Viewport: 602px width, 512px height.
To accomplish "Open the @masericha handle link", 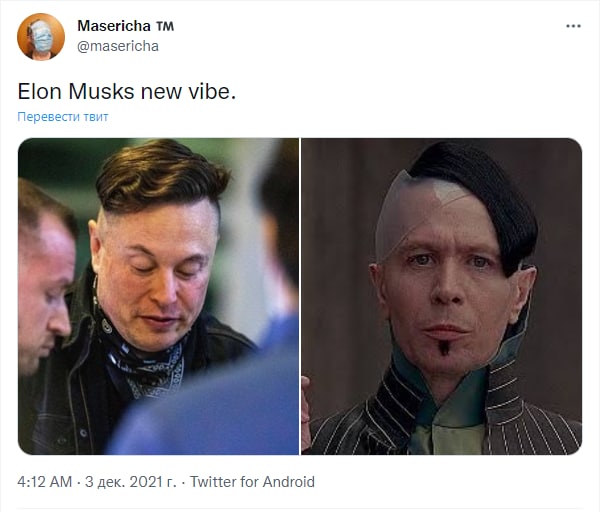I will pos(118,46).
